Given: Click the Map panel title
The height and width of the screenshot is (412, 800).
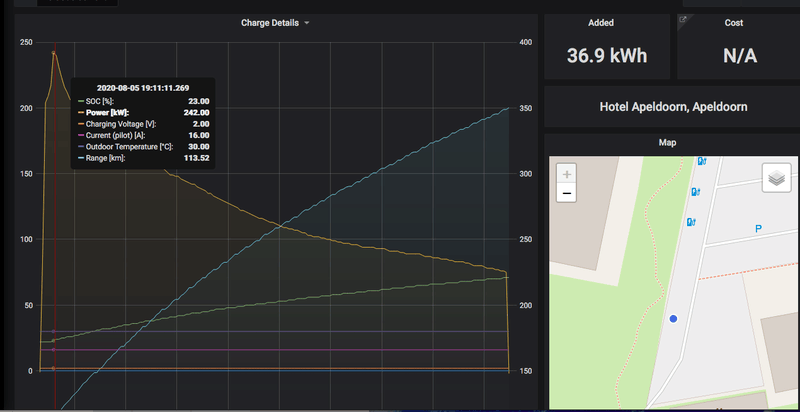Looking at the screenshot, I should (667, 142).
